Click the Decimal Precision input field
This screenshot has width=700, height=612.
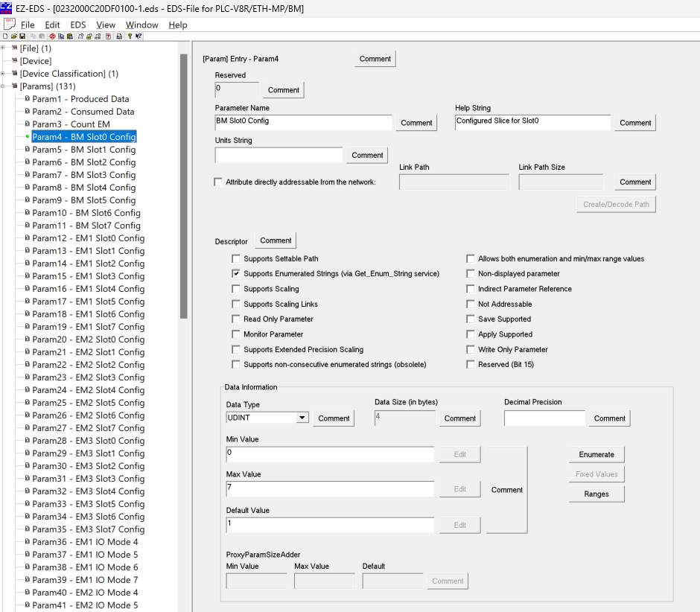(x=544, y=418)
